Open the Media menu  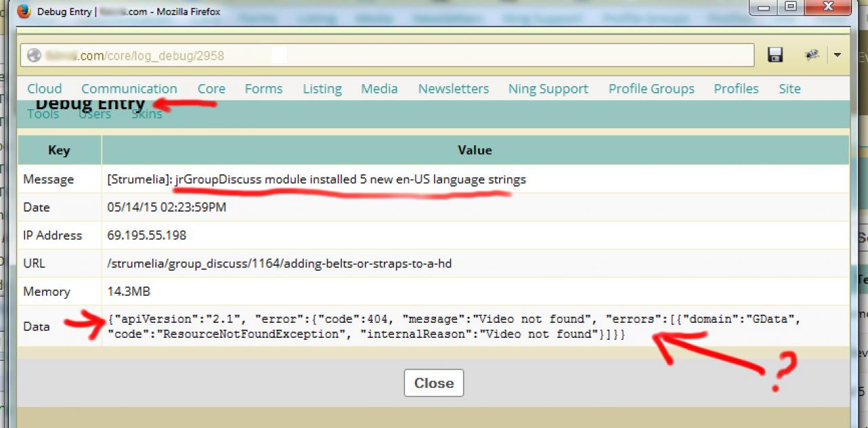[x=379, y=89]
